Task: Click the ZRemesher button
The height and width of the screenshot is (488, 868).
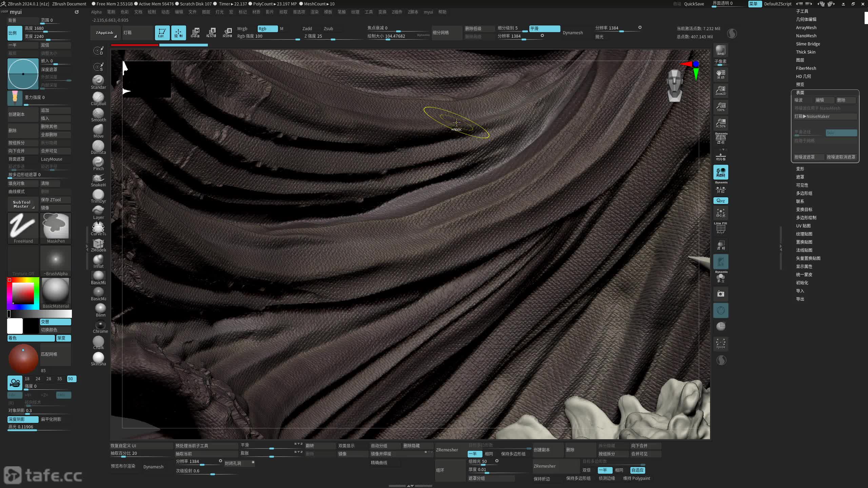Action: (x=447, y=450)
